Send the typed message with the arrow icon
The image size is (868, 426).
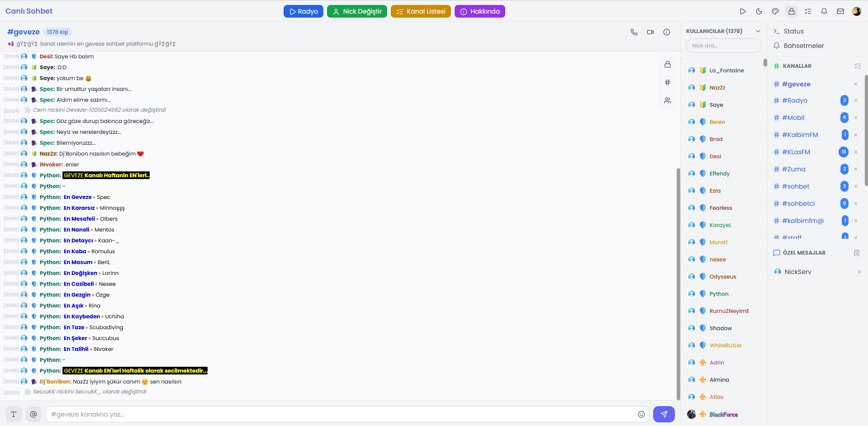coord(664,414)
